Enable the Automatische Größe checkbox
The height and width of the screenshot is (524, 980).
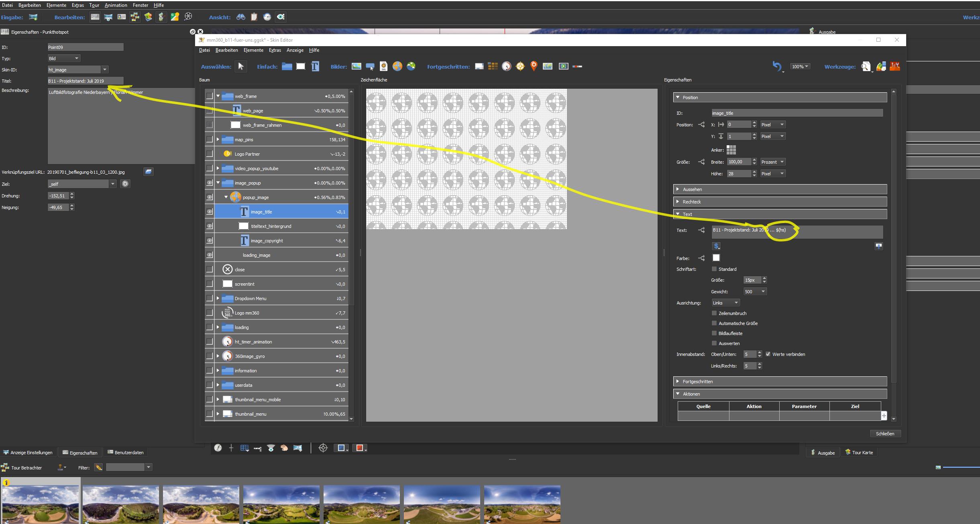(x=714, y=323)
